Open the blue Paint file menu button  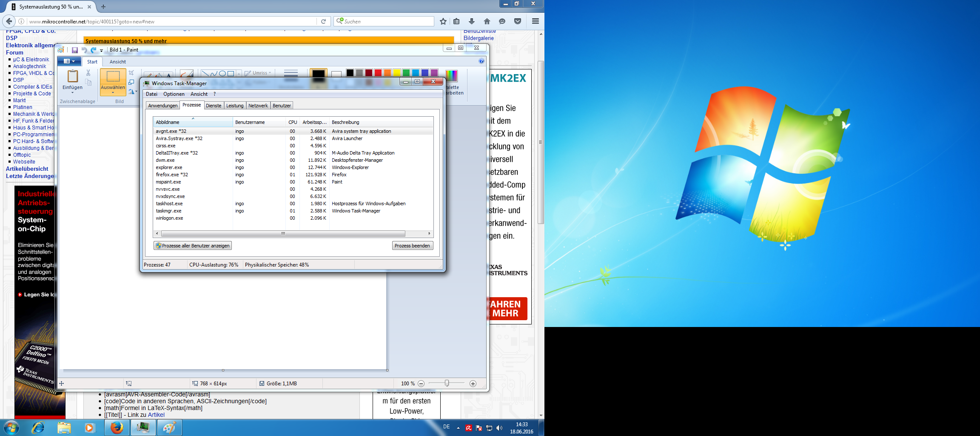tap(69, 61)
